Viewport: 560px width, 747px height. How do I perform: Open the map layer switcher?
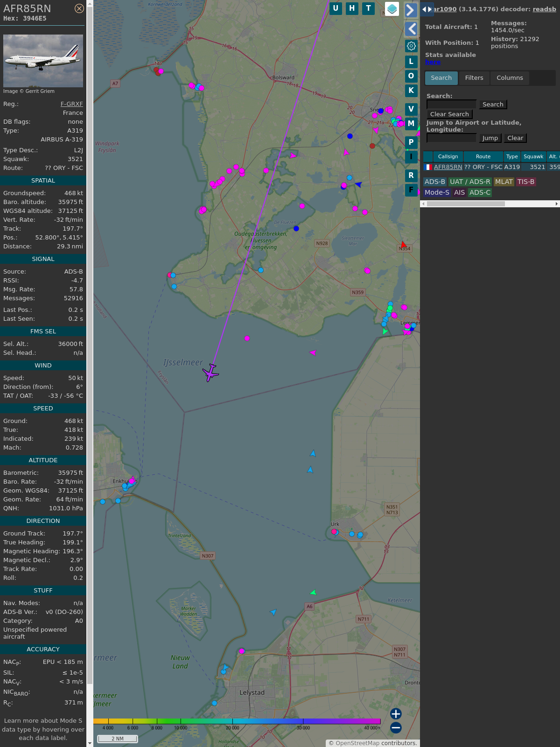tap(392, 9)
